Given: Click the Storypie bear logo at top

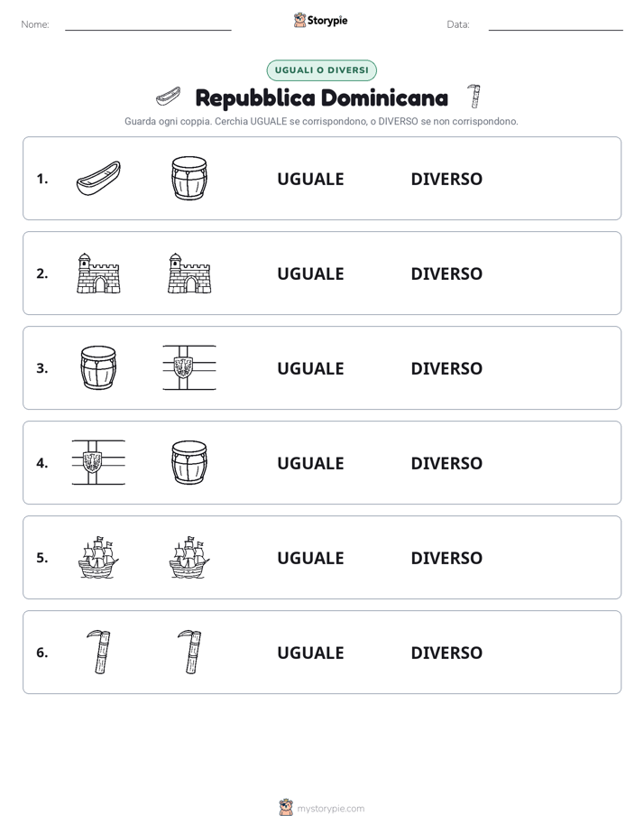Looking at the screenshot, I should click(x=299, y=20).
